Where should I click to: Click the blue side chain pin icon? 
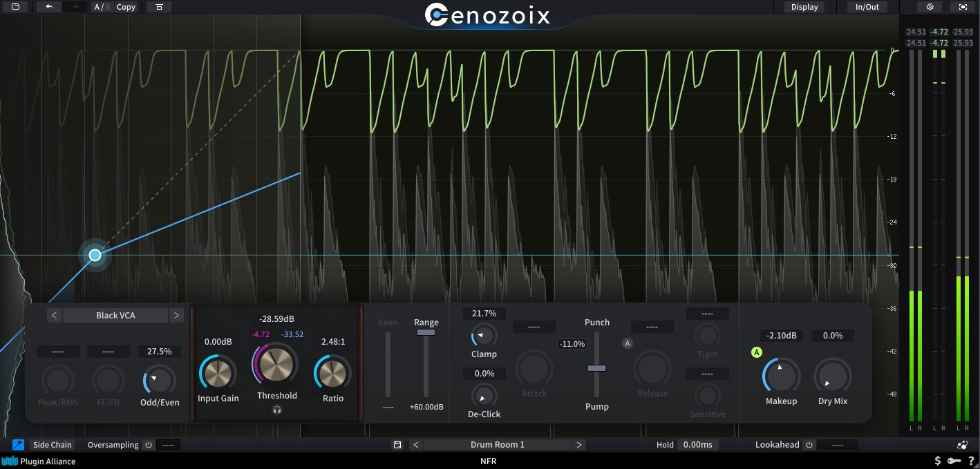click(x=19, y=445)
